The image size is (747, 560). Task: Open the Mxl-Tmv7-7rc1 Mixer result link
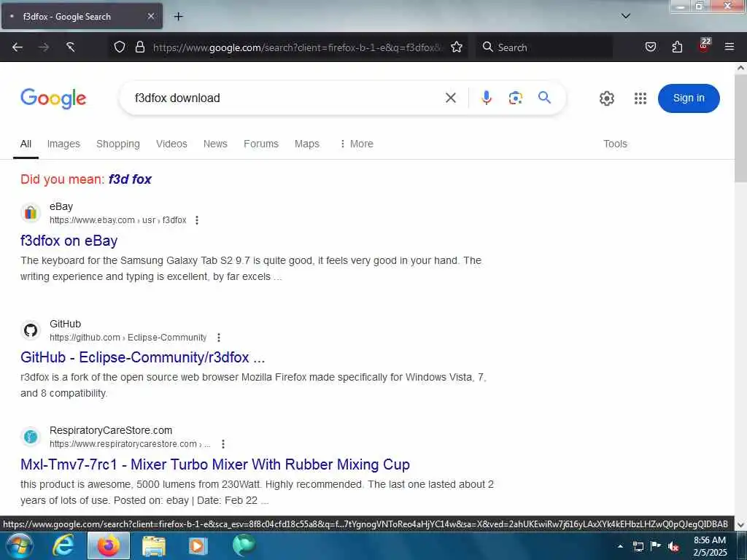coord(215,464)
